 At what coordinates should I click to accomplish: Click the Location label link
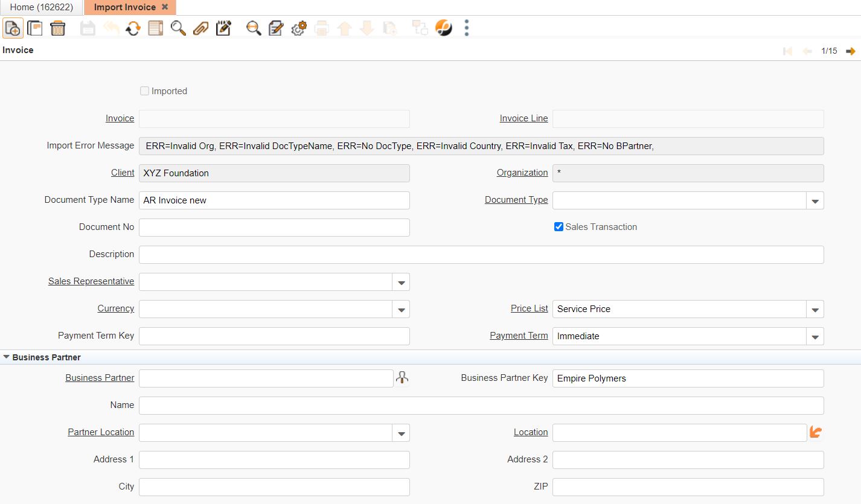pos(531,432)
